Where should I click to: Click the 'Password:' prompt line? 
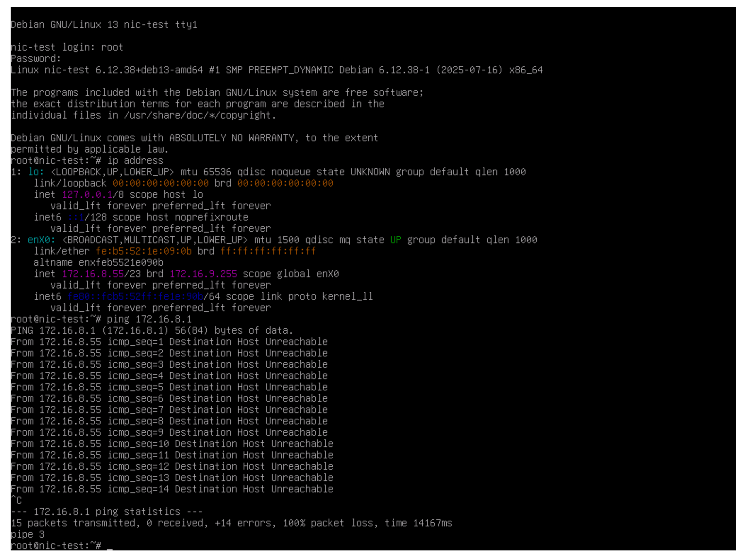coord(36,59)
